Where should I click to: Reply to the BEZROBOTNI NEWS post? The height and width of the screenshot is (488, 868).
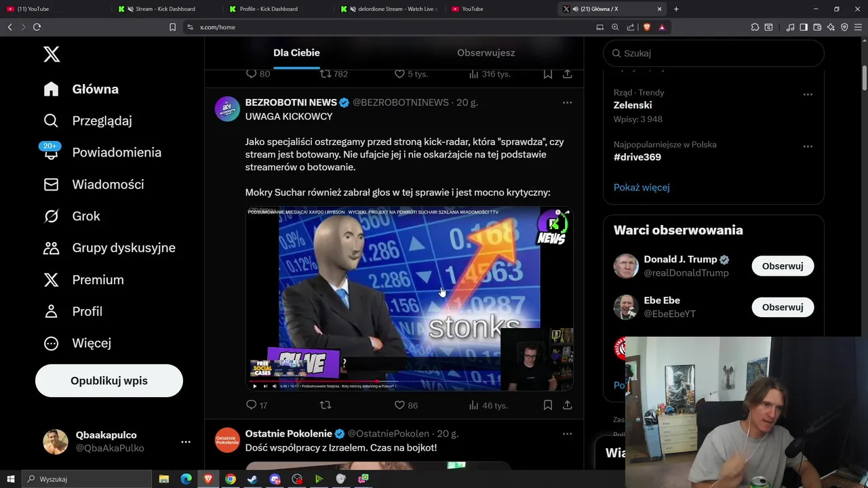256,405
